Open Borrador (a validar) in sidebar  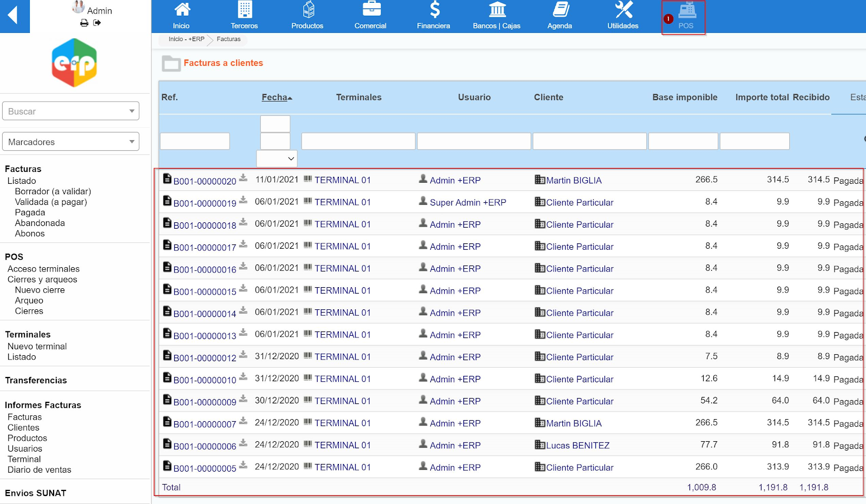(53, 191)
